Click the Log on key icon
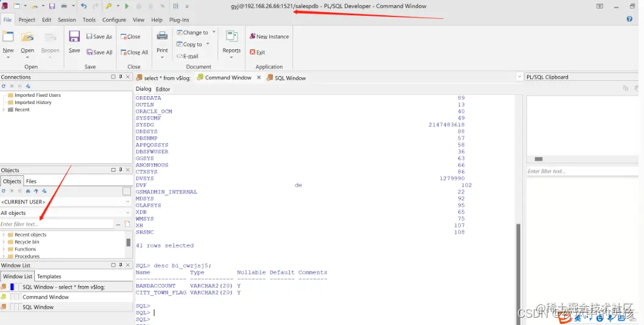This screenshot has height=325, width=644. tap(108, 5)
